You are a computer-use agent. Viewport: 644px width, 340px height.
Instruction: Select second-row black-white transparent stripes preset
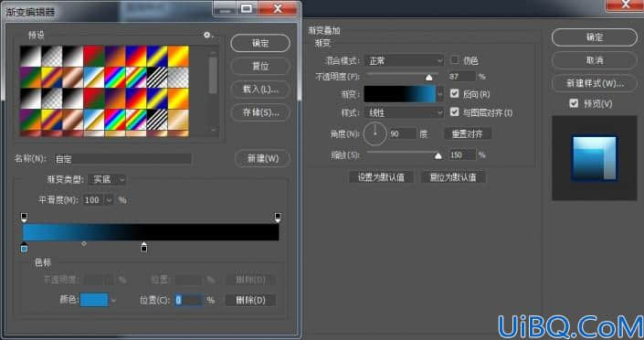pos(157,78)
